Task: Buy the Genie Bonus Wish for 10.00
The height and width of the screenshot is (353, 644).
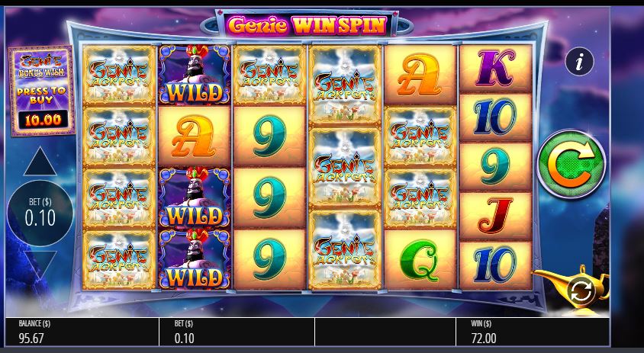Action: click(x=41, y=91)
